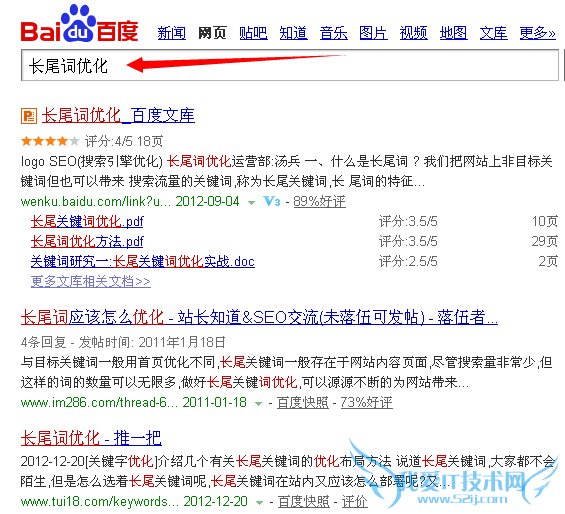Expand dropdown arrow after www.tui18.com date
Image resolution: width=565 pixels, height=514 pixels.
pos(260,502)
